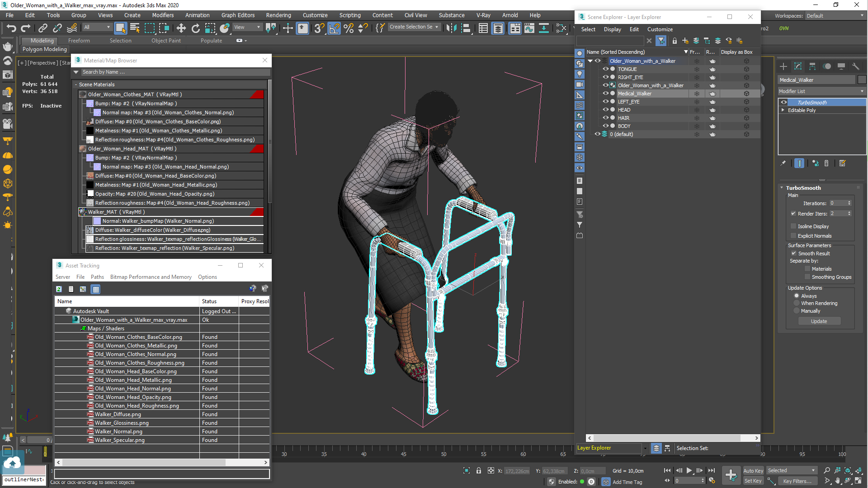Refresh the Asset Tracking list
868x488 pixels.
coord(59,289)
